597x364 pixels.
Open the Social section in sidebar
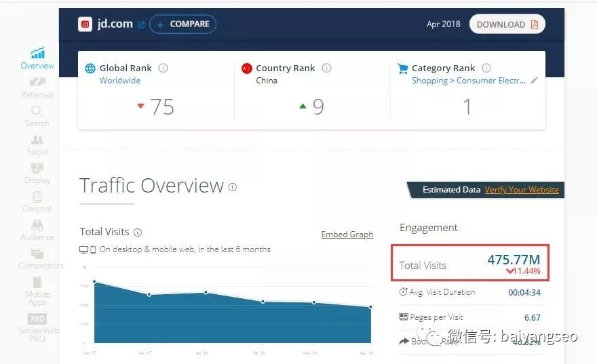(x=37, y=145)
